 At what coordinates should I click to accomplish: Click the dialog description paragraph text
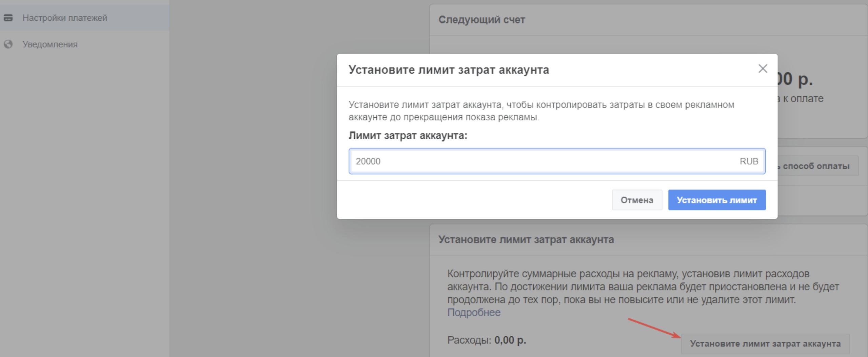[x=541, y=111]
